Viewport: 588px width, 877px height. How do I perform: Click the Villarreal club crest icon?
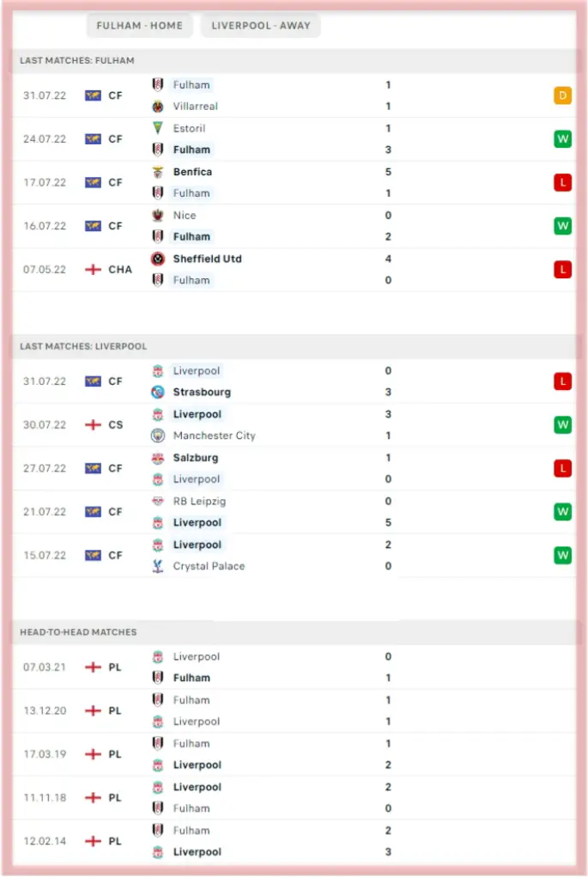point(158,107)
